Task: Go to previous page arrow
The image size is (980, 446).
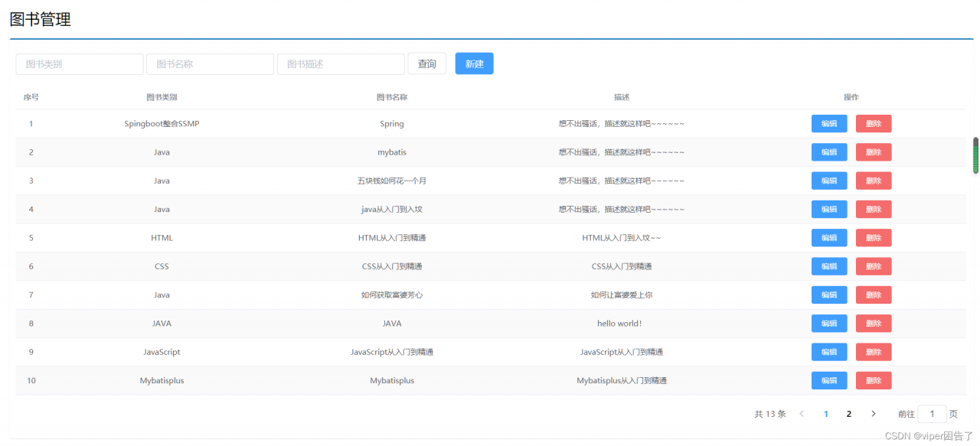Action: (802, 414)
